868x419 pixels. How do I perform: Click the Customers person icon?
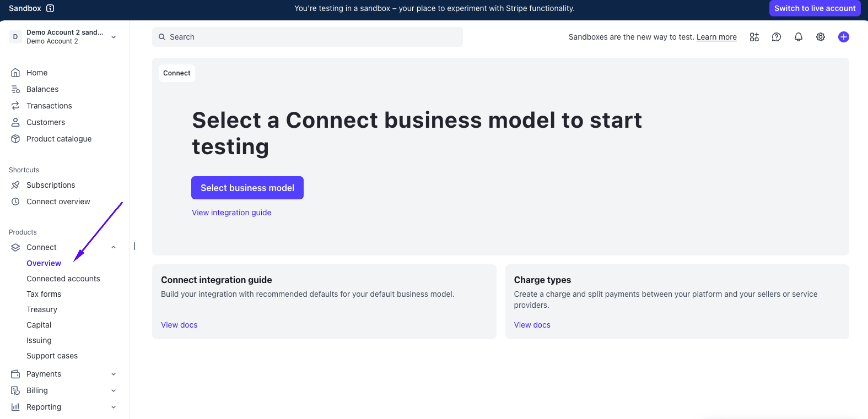[x=15, y=122]
